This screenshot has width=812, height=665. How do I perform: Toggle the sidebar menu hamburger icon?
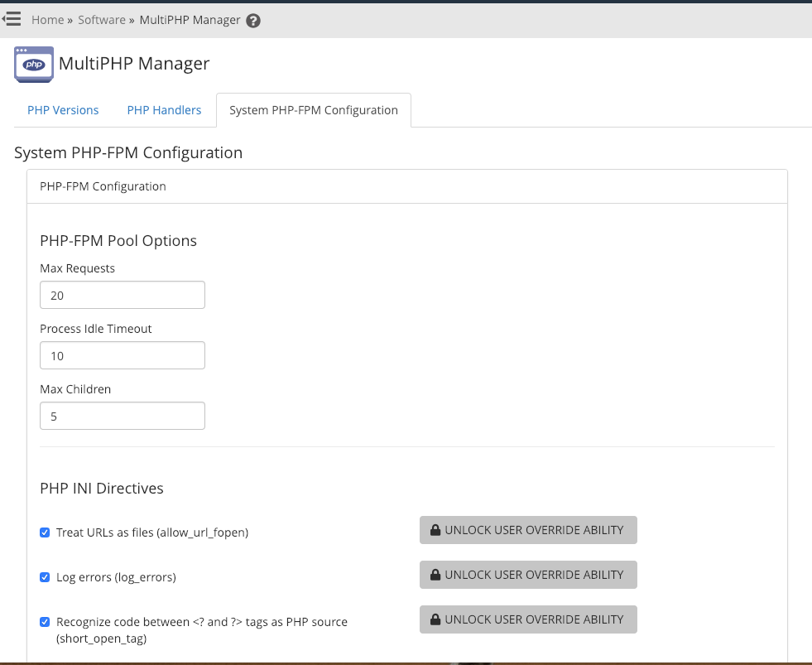coord(12,18)
